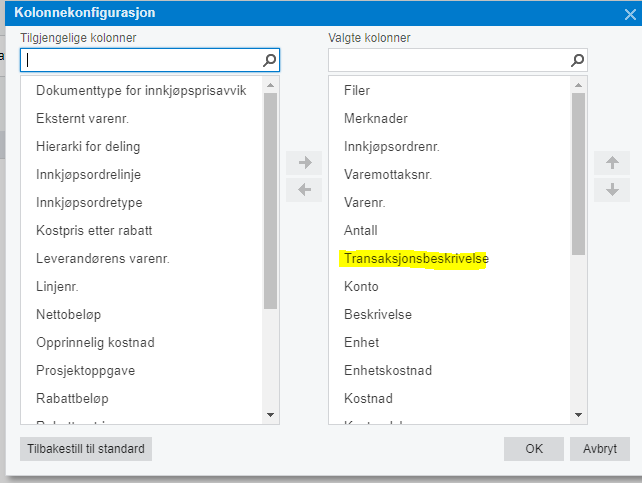Select Transaksjonsbeskrivelse in selected columns

coord(416,259)
